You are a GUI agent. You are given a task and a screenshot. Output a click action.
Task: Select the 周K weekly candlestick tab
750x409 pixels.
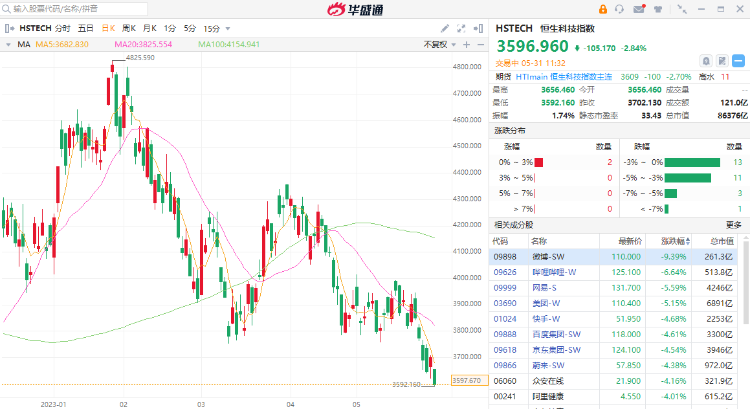[x=129, y=29]
